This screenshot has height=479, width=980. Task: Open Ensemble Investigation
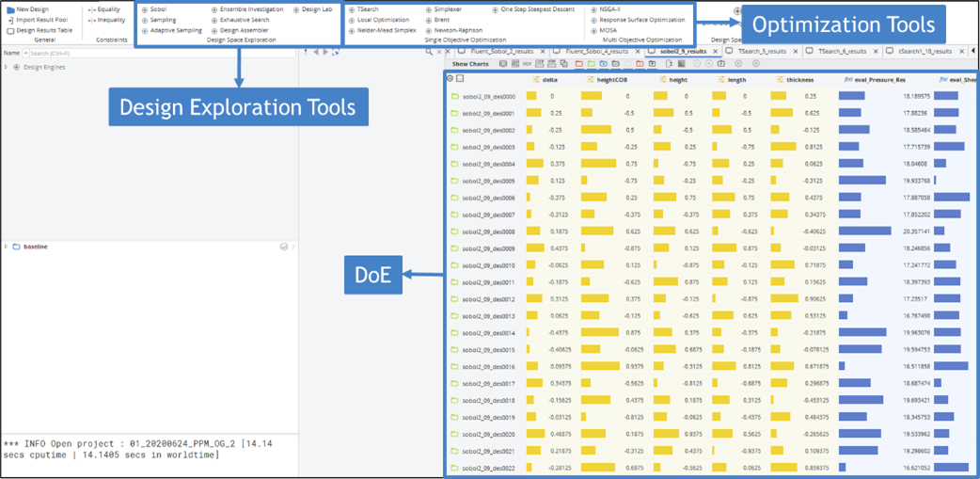[x=247, y=10]
